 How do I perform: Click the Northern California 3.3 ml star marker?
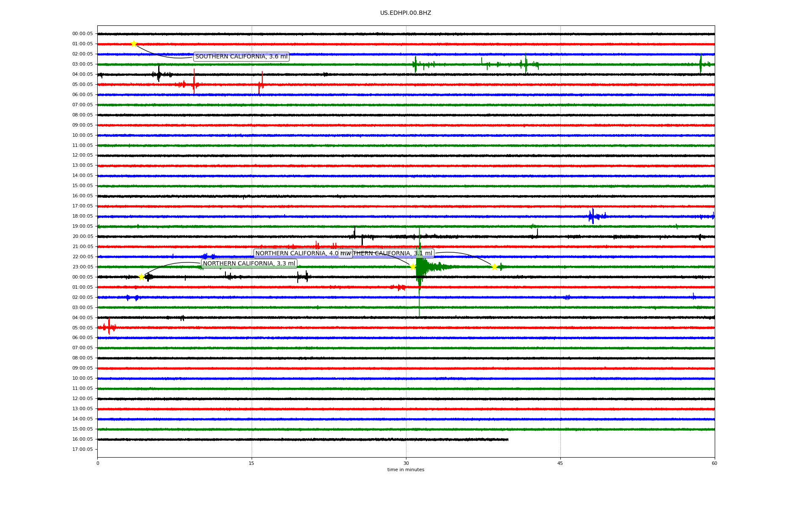[141, 277]
